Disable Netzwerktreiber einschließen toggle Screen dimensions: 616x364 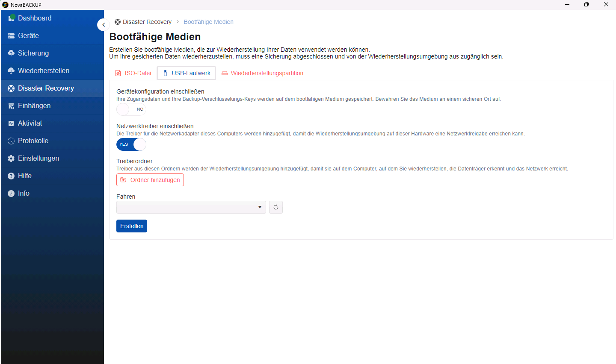pos(131,144)
